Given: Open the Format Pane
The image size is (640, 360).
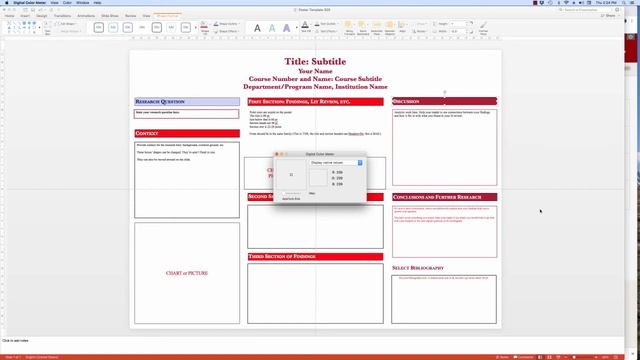Looking at the screenshot, I should [x=483, y=28].
